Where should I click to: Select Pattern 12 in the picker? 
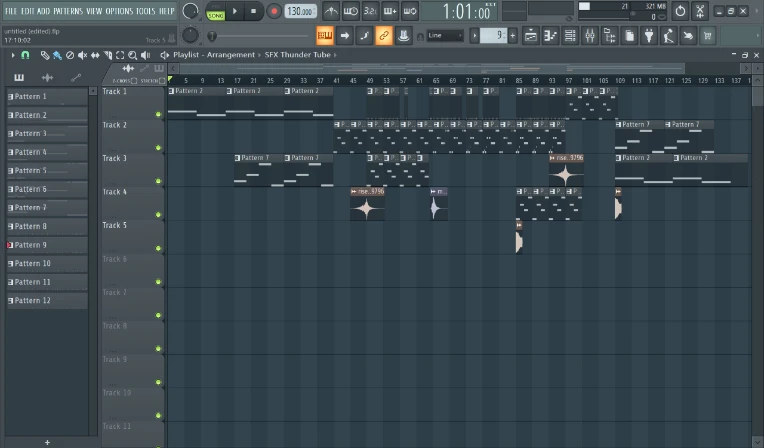[x=47, y=301]
